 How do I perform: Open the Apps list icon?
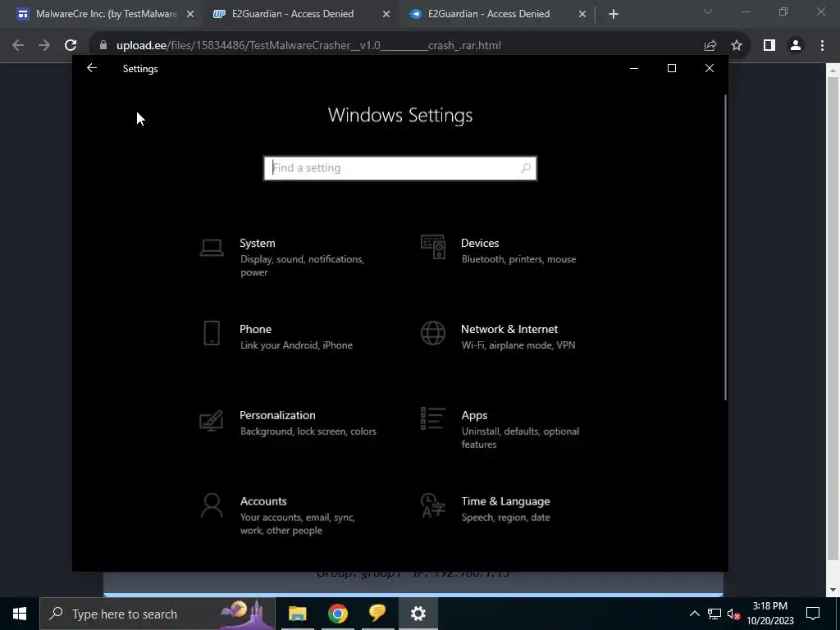click(x=433, y=418)
